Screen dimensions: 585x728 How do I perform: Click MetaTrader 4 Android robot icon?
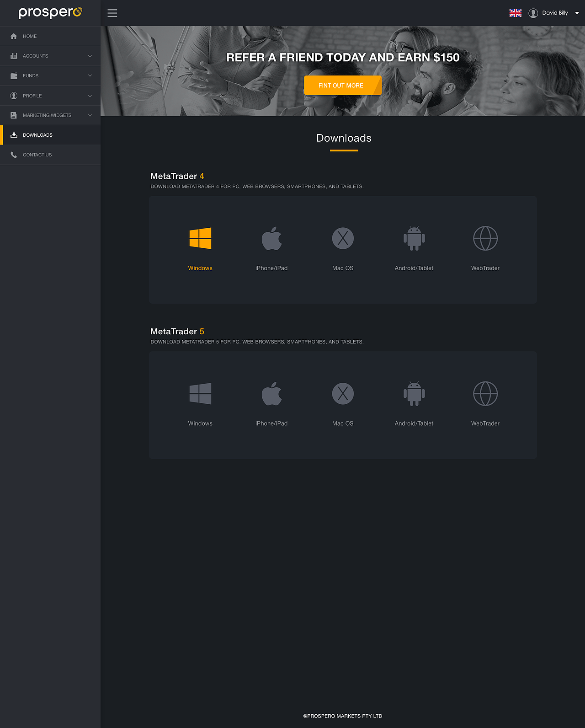point(414,238)
